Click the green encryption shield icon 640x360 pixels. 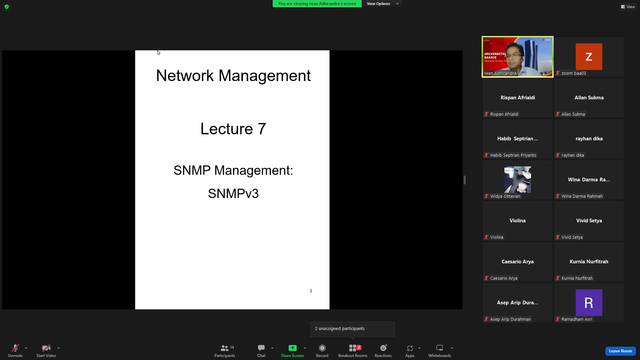(7, 7)
